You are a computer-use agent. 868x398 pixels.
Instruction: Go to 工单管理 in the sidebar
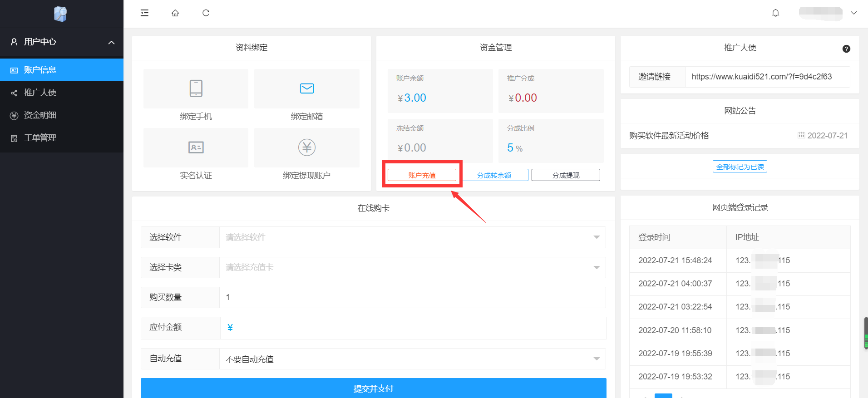40,138
